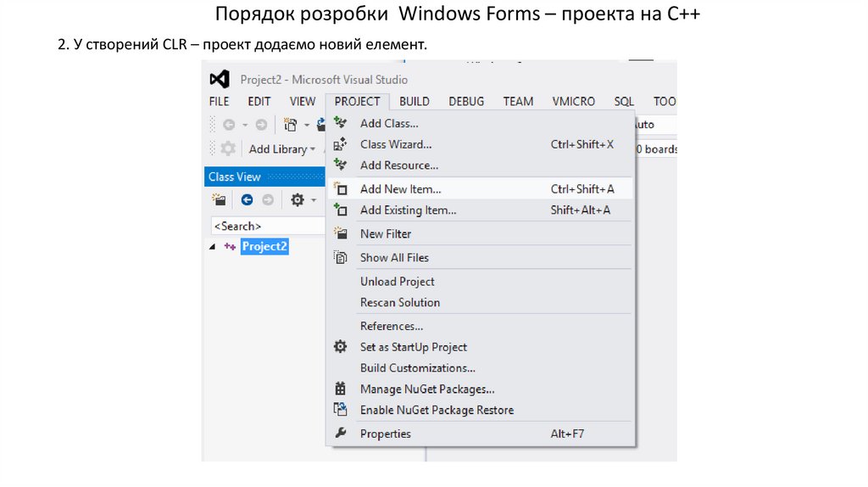This screenshot has width=868, height=487.
Task: Select Add New Item... menu entry
Action: pos(480,189)
